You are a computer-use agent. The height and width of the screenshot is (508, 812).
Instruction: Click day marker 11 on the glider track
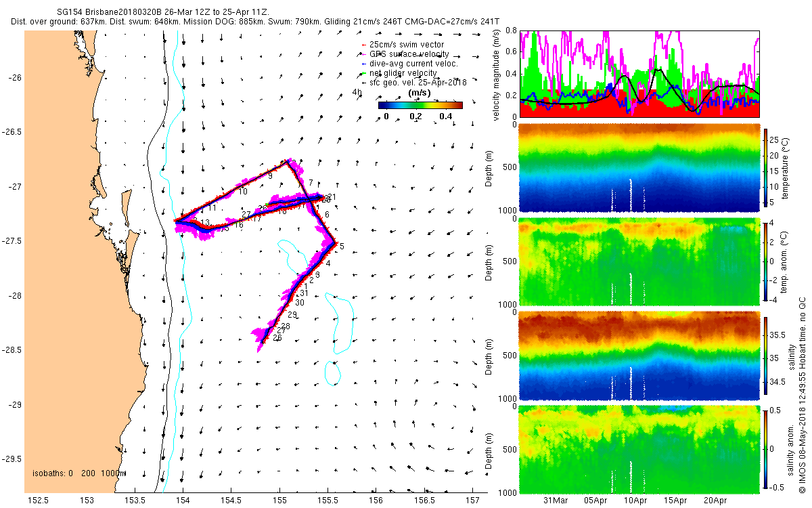click(x=212, y=208)
